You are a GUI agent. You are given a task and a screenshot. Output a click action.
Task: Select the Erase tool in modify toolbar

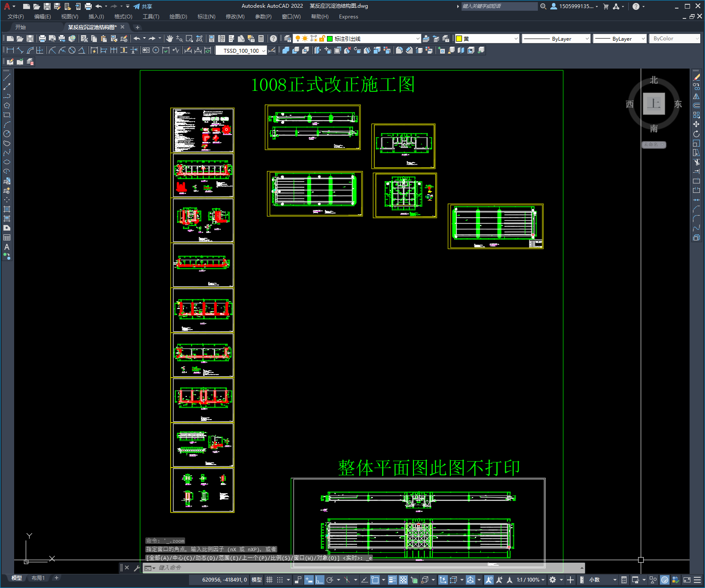coord(696,78)
